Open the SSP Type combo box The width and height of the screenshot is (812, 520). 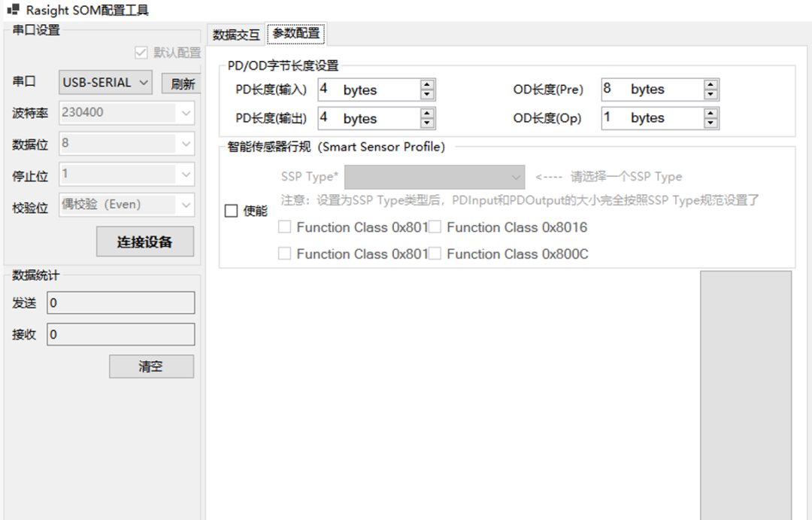coord(435,177)
